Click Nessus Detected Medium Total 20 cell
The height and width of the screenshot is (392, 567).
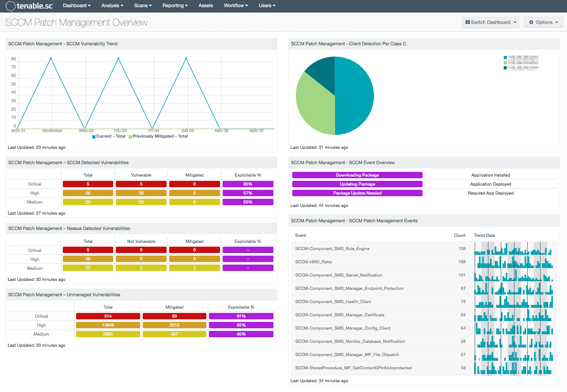[88, 268]
